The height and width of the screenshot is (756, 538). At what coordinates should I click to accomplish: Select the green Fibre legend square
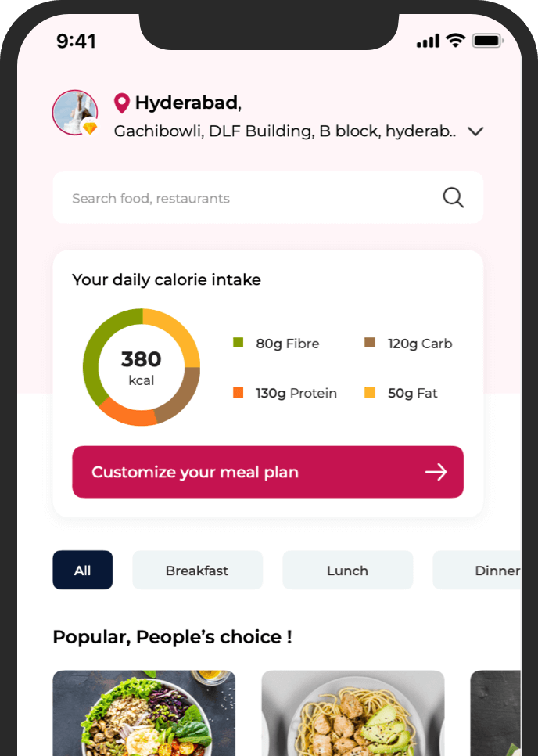pyautogui.click(x=237, y=343)
